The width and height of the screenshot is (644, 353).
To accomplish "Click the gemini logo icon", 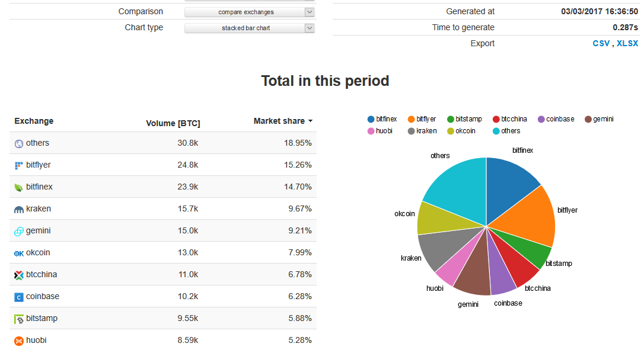I will tap(19, 231).
